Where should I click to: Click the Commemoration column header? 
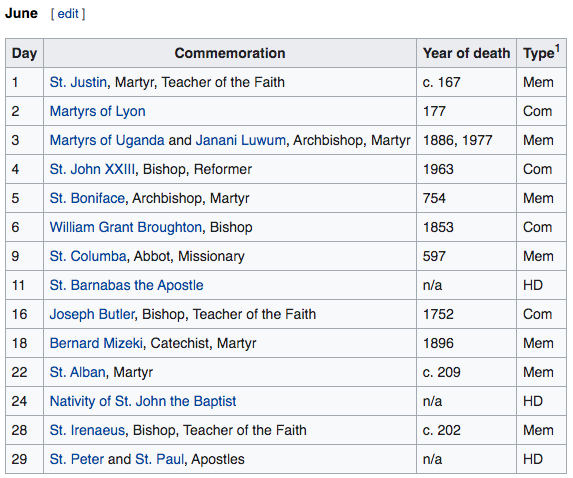coord(230,53)
